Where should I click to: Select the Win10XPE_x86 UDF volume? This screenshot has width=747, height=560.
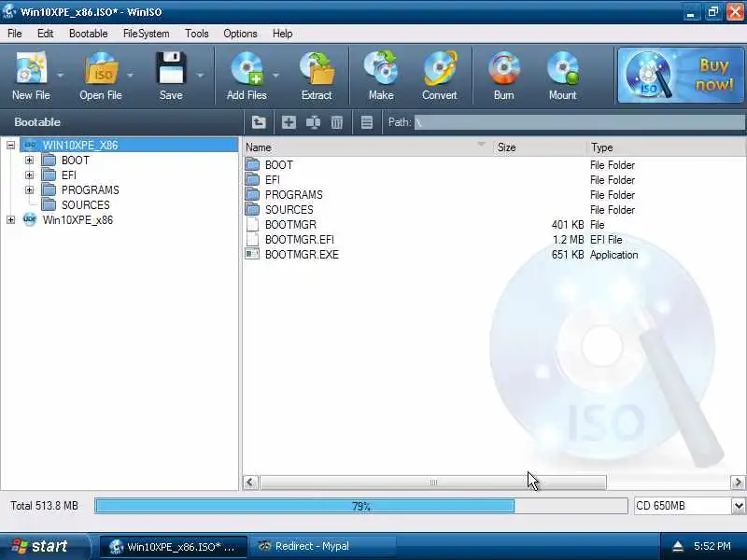point(78,220)
